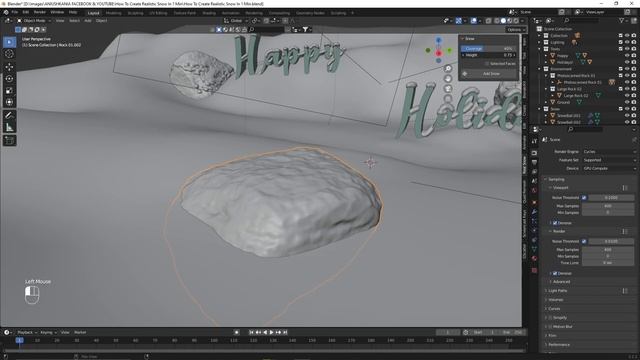The width and height of the screenshot is (640, 360).
Task: Select the Move tool
Action: coord(9,67)
